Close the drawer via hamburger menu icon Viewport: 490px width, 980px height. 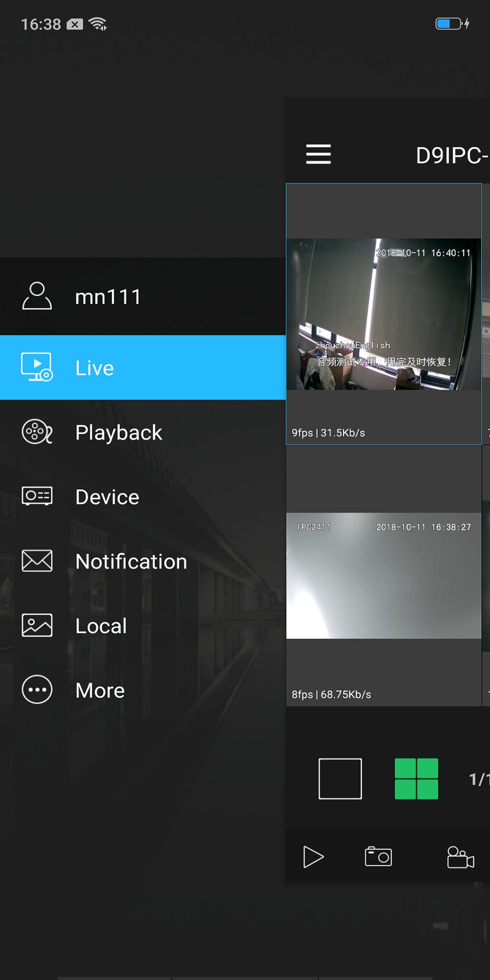318,154
